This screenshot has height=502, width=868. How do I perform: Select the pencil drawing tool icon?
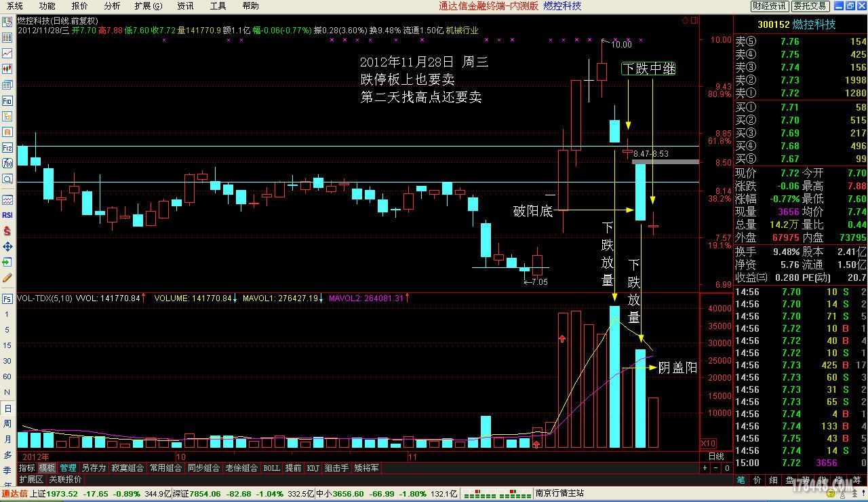(x=7, y=277)
